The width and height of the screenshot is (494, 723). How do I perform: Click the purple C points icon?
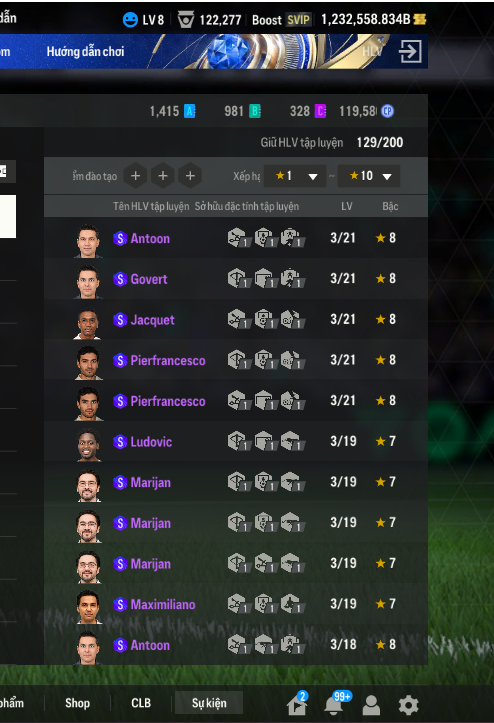321,111
